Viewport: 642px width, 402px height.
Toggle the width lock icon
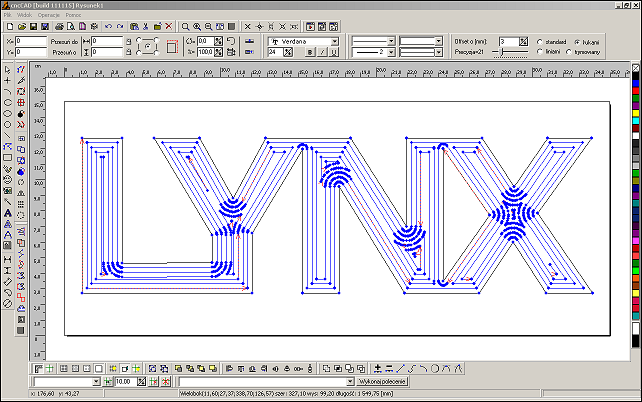129,41
